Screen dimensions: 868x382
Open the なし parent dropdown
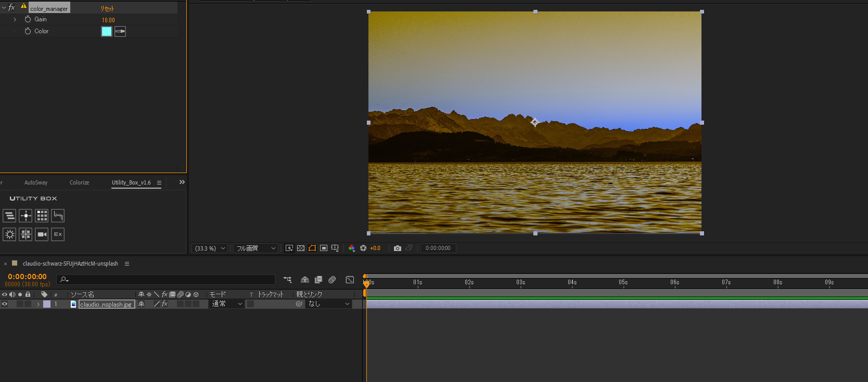click(329, 304)
